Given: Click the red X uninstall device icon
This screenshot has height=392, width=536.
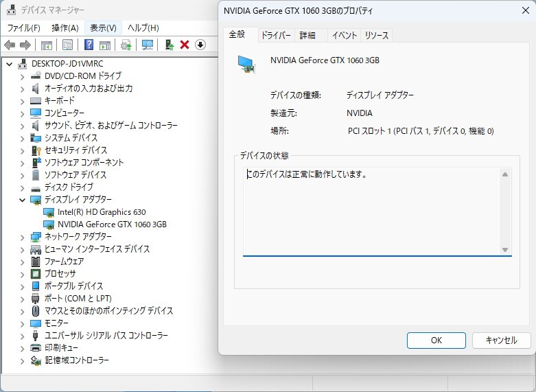Looking at the screenshot, I should point(185,45).
